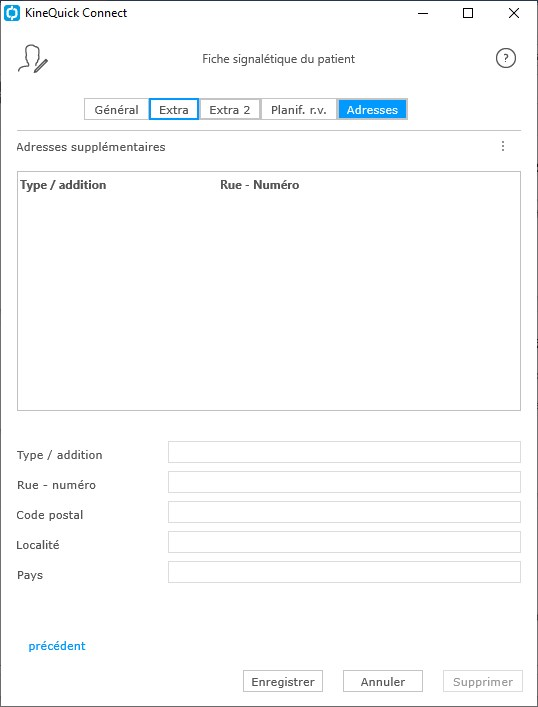Select the Extra 2 tab
Viewport: 538px width, 707px height.
pyautogui.click(x=230, y=110)
